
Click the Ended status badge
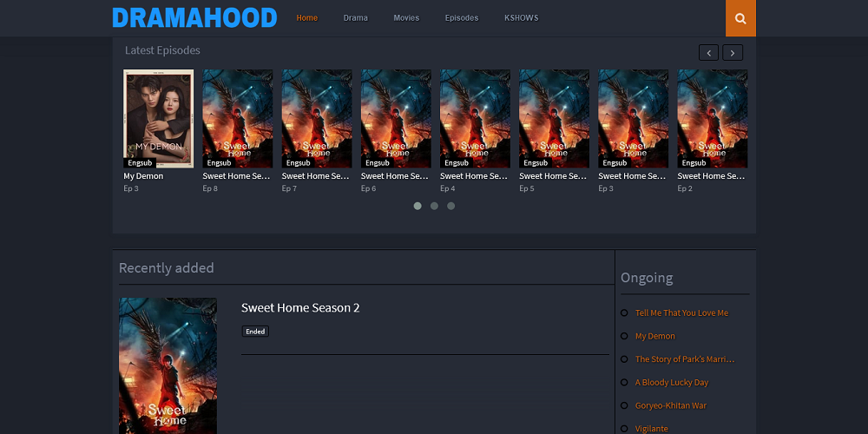coord(255,332)
